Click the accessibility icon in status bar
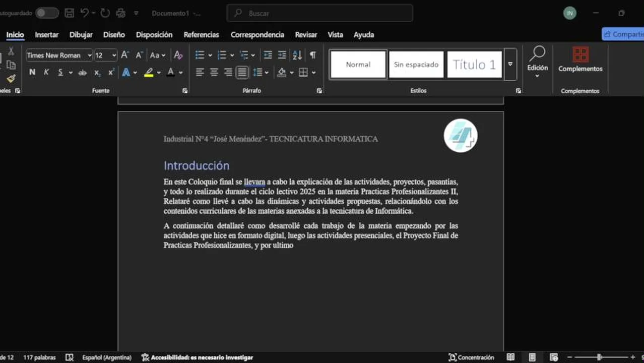 (x=146, y=357)
